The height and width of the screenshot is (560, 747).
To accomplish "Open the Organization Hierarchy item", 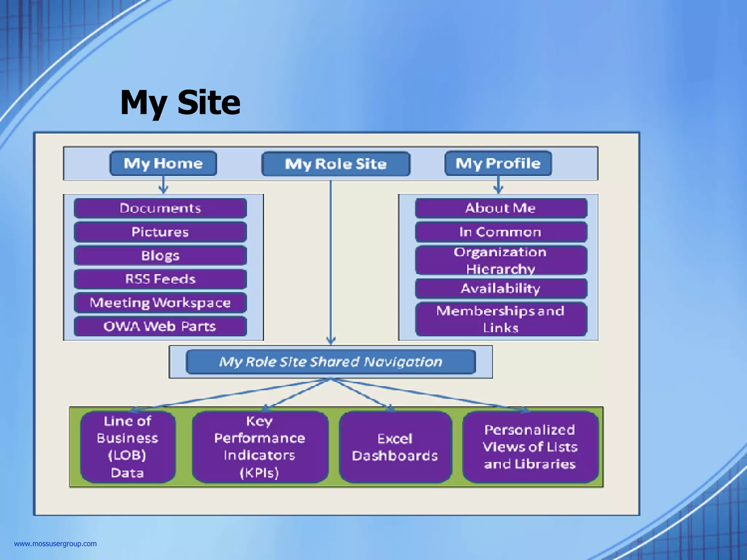I will click(501, 260).
